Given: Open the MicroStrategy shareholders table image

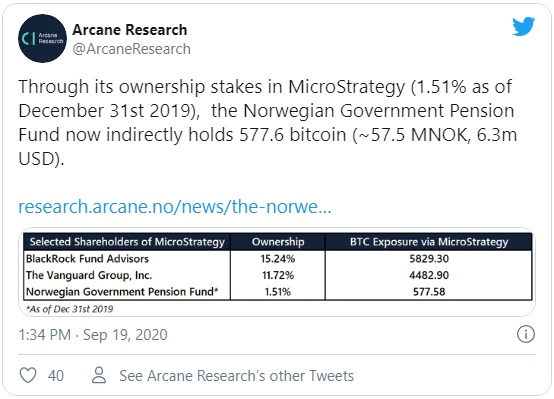Looking at the screenshot, I should (x=277, y=272).
